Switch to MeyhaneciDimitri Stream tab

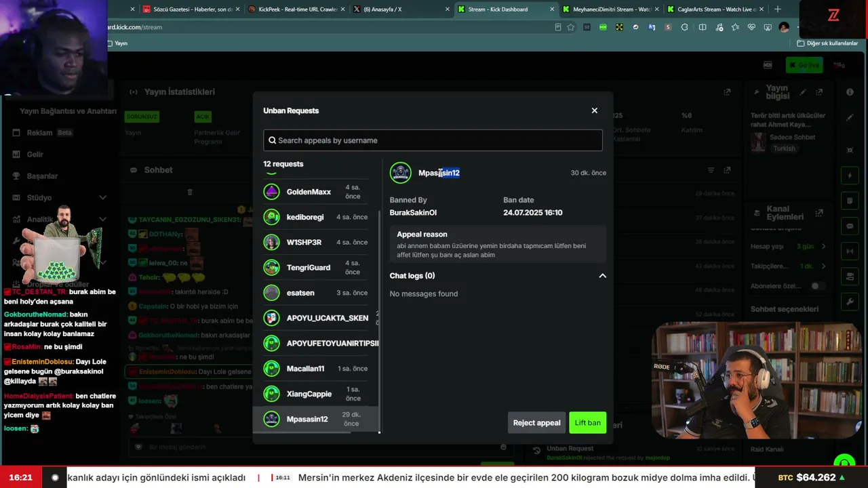coord(610,9)
